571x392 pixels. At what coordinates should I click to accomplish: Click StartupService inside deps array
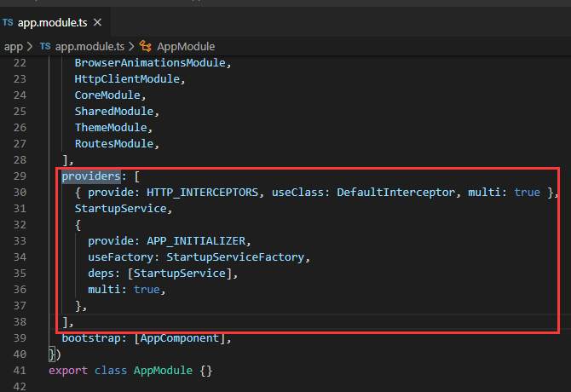[x=180, y=274]
